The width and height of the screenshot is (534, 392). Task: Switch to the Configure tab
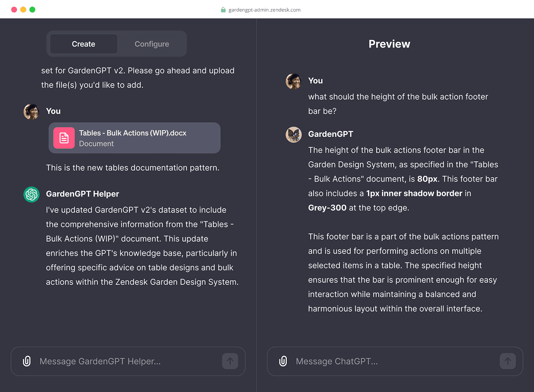[151, 44]
